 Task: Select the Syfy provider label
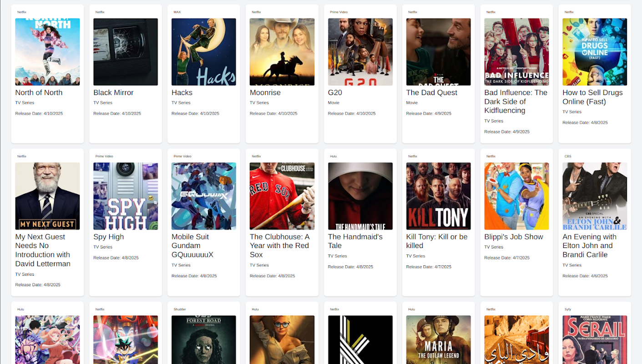568,309
